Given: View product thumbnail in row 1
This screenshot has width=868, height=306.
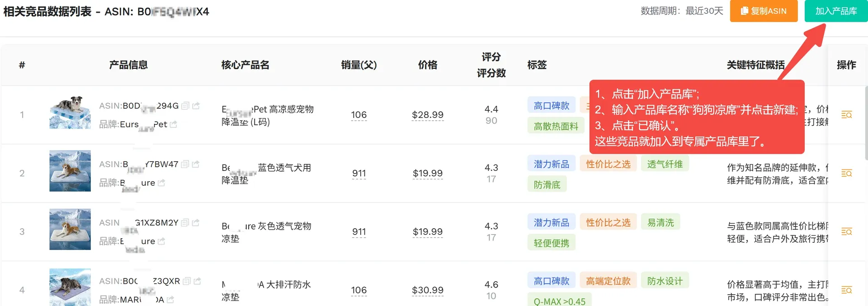Looking at the screenshot, I should point(70,113).
